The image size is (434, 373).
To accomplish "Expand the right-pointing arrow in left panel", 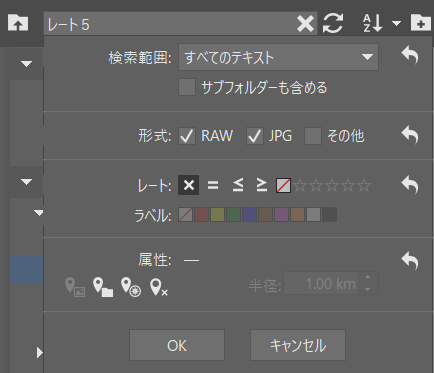I will (x=40, y=352).
